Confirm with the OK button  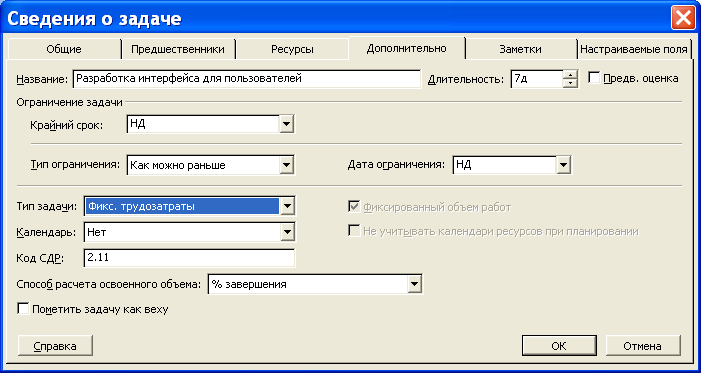[x=559, y=346]
